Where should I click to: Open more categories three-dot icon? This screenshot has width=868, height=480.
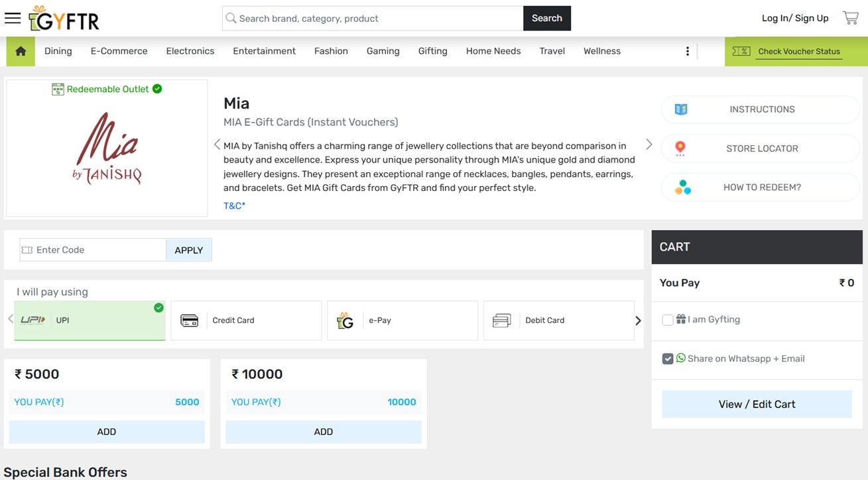[688, 51]
